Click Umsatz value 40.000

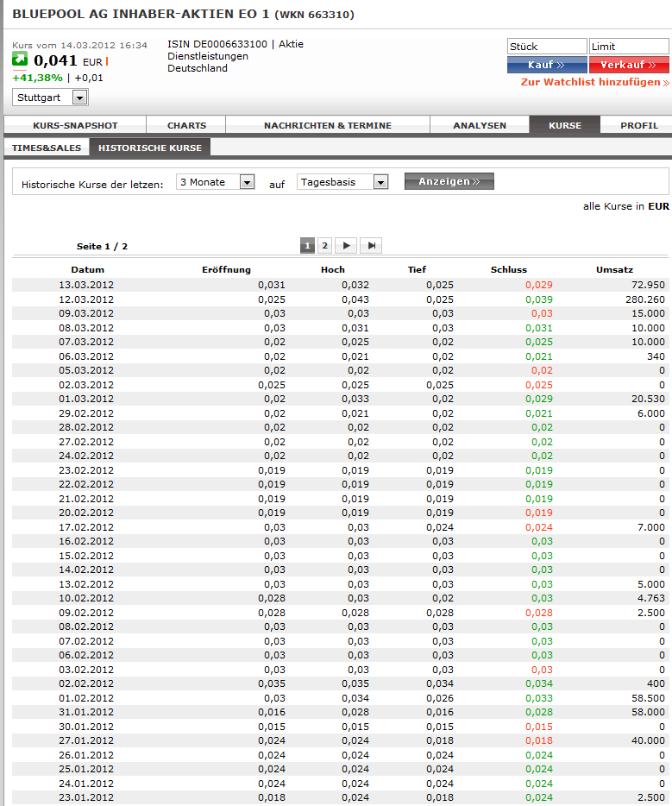tap(648, 740)
